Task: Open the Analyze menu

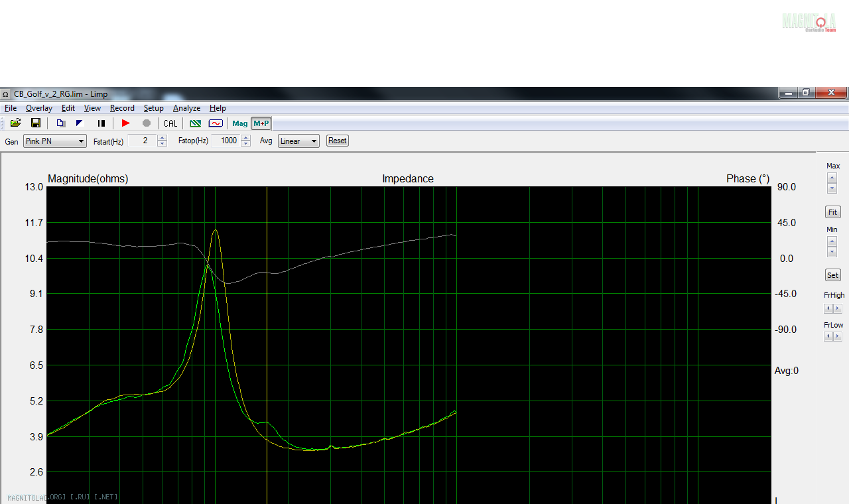Action: click(x=186, y=108)
